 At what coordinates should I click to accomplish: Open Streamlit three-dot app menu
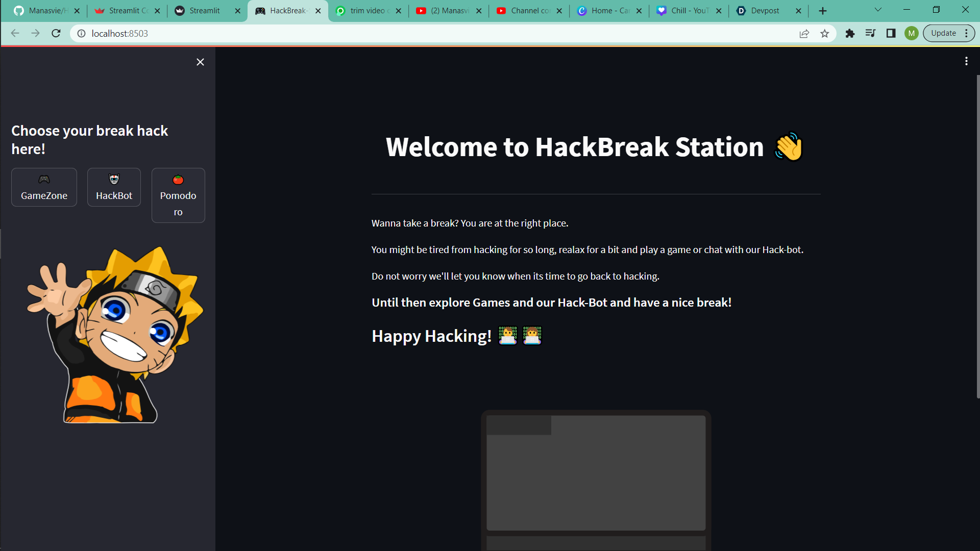(966, 61)
